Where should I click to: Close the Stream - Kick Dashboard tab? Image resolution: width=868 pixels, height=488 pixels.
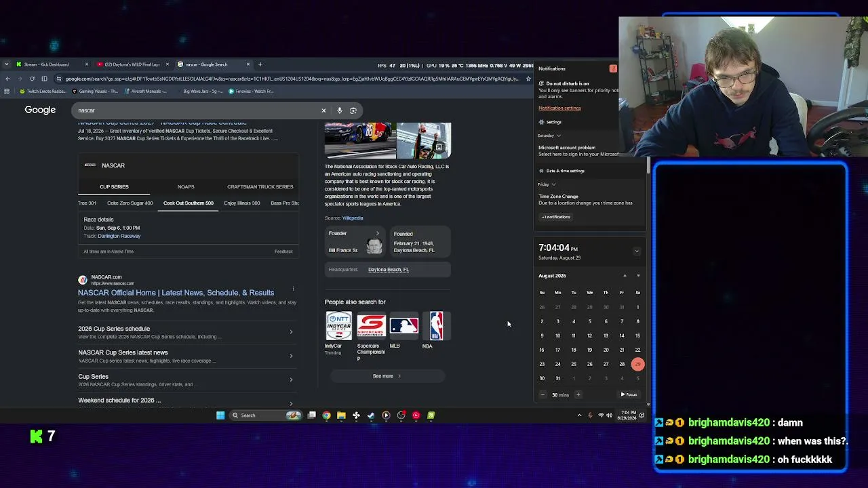[86, 64]
